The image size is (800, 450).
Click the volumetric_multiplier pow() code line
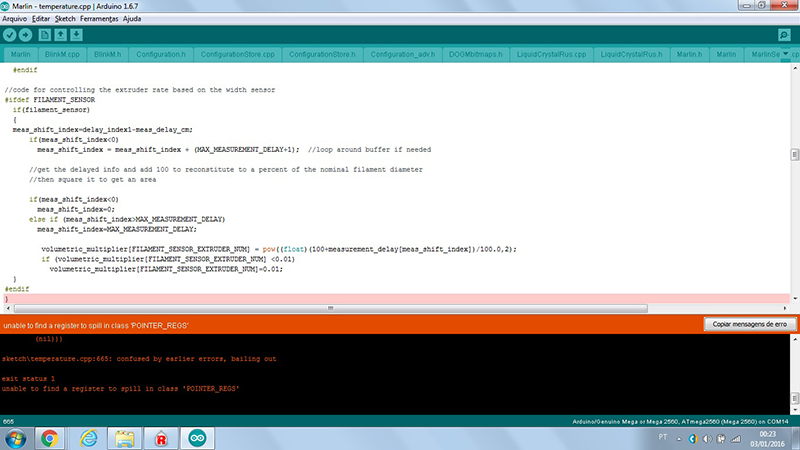tap(279, 249)
